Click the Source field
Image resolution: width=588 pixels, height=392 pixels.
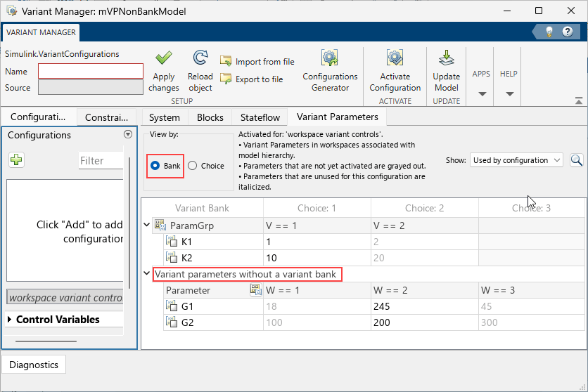[90, 88]
